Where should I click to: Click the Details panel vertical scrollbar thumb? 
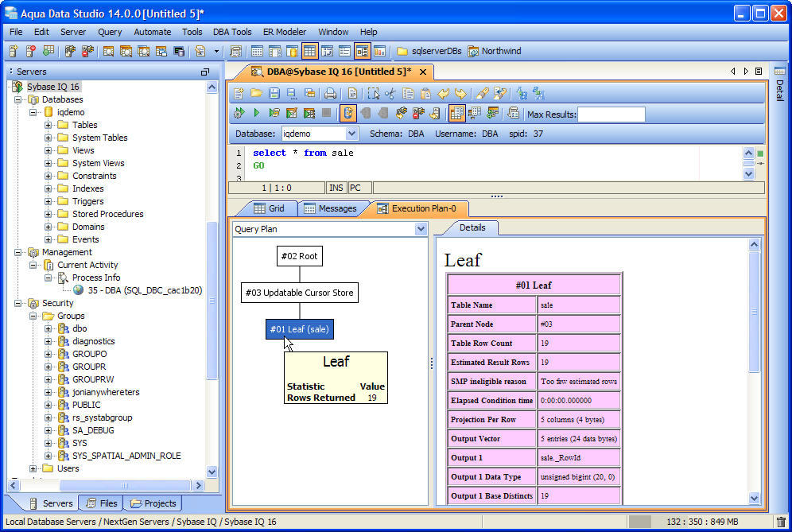pos(754,312)
